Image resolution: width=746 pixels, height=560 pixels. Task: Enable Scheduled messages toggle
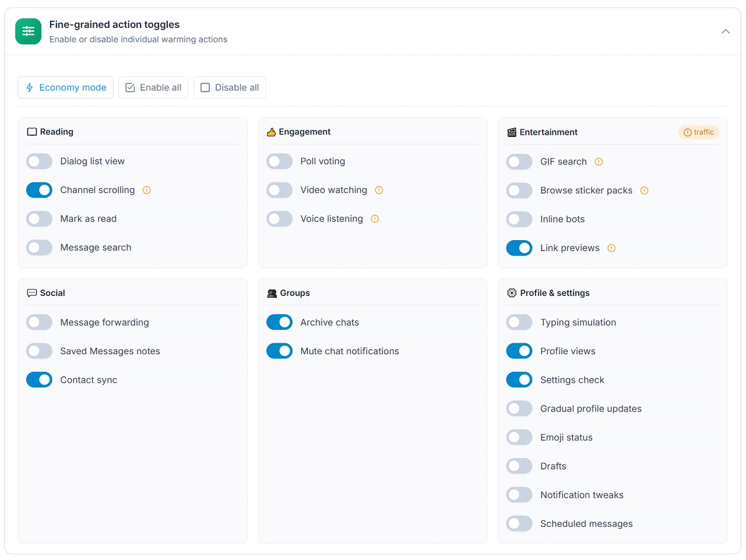[x=519, y=524]
